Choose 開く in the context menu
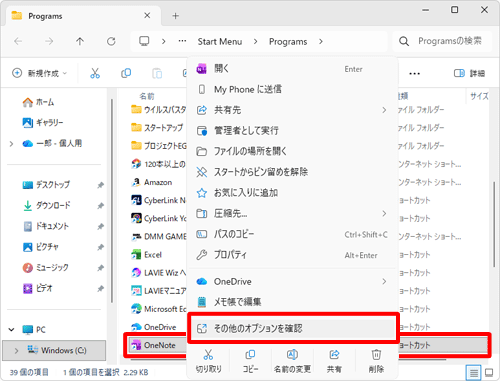This screenshot has height=381, width=500. point(293,69)
